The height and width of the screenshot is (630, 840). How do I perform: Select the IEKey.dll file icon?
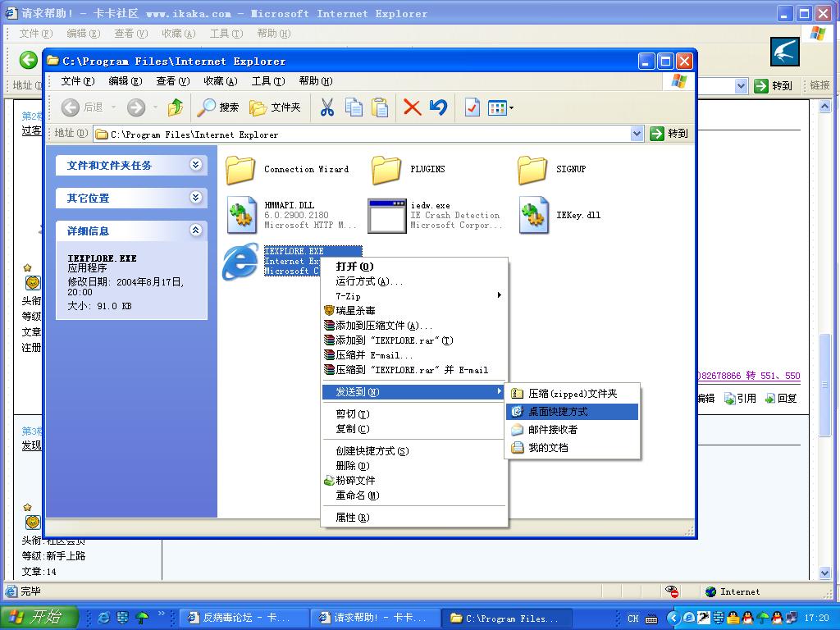(533, 215)
